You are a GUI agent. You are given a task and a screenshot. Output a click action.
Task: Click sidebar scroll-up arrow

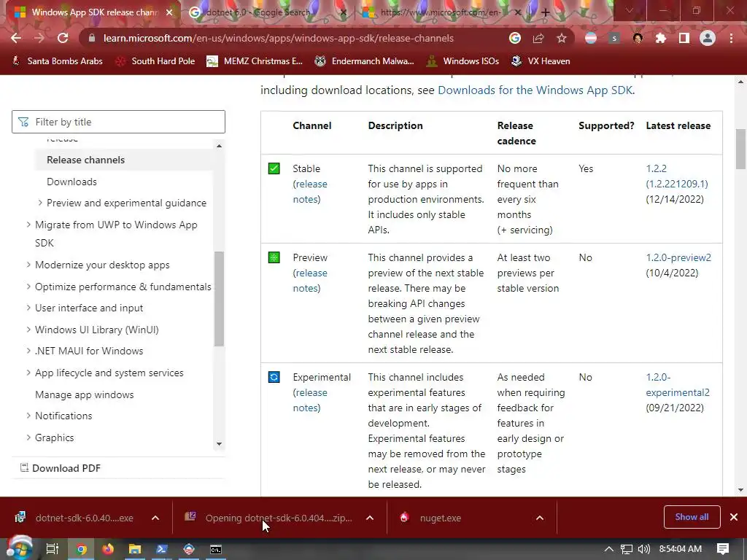coord(219,146)
